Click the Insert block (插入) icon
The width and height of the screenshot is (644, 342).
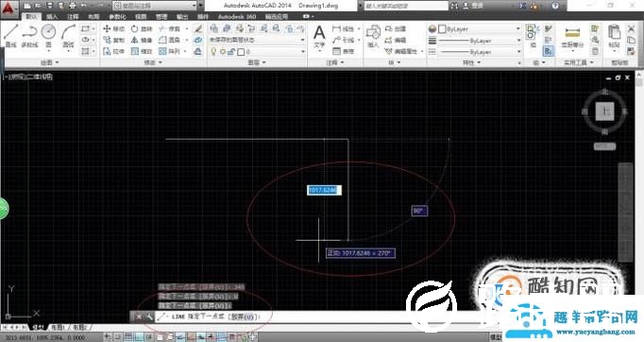tap(373, 36)
